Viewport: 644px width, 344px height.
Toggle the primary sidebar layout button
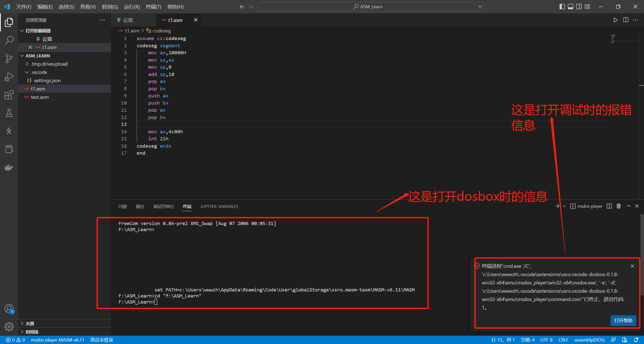(x=562, y=7)
